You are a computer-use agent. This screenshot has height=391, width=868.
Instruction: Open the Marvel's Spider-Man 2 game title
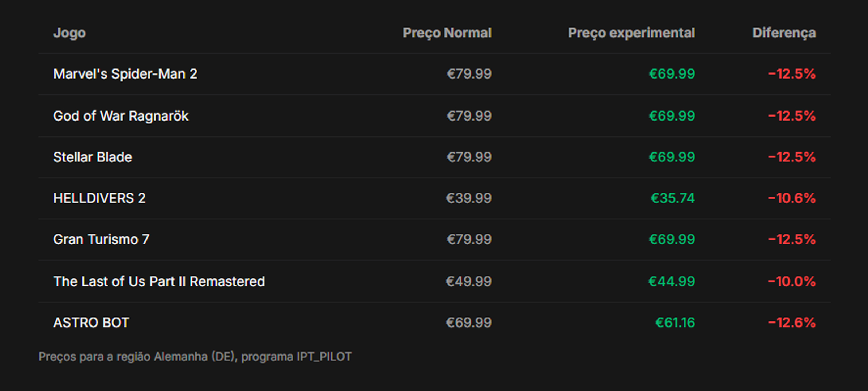[125, 74]
